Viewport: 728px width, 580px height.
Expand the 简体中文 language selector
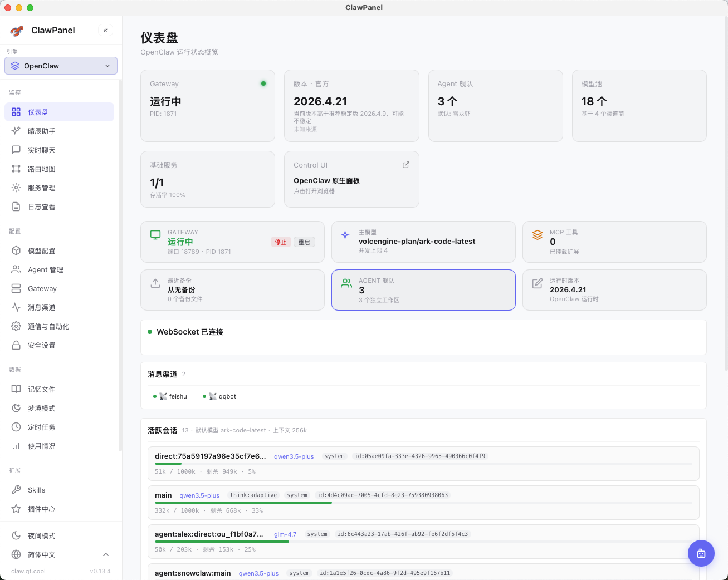61,554
